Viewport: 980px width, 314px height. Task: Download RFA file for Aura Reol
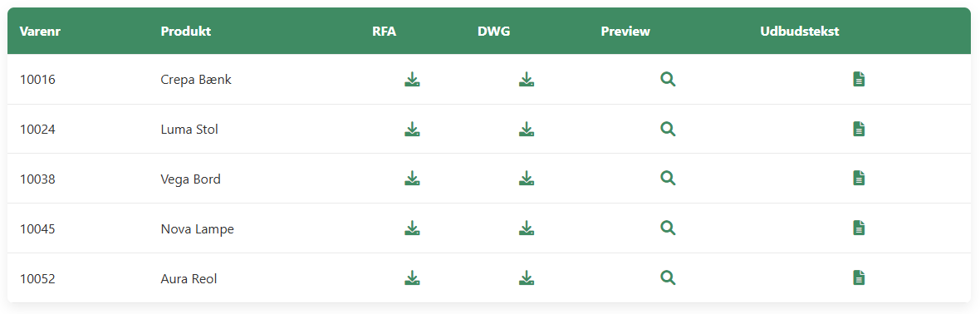412,277
